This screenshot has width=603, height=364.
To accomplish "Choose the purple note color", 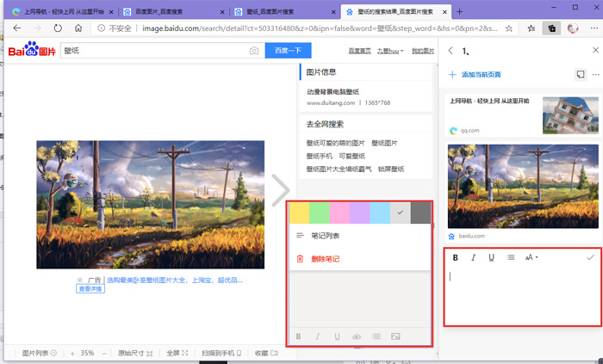I will [x=359, y=213].
